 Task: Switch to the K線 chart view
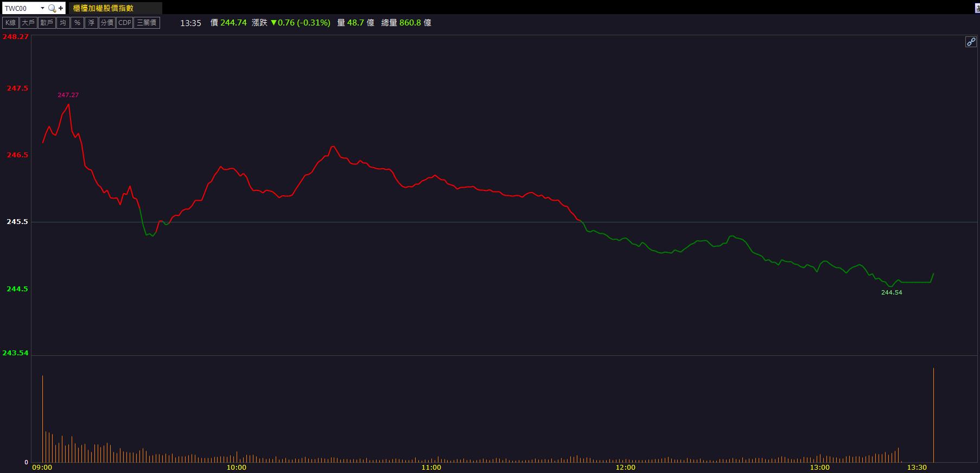point(11,23)
